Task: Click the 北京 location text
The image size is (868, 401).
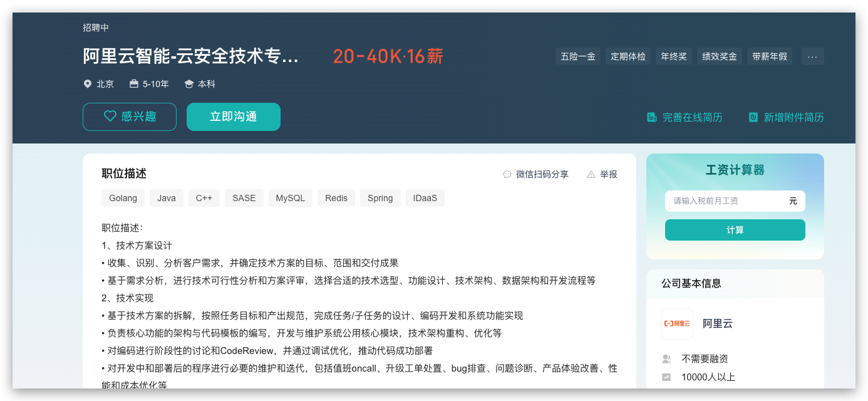Action: [x=105, y=84]
